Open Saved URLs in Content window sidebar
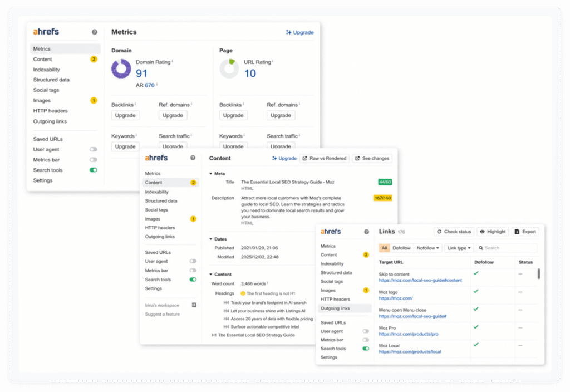Viewport: 570px width, 392px height. [158, 252]
